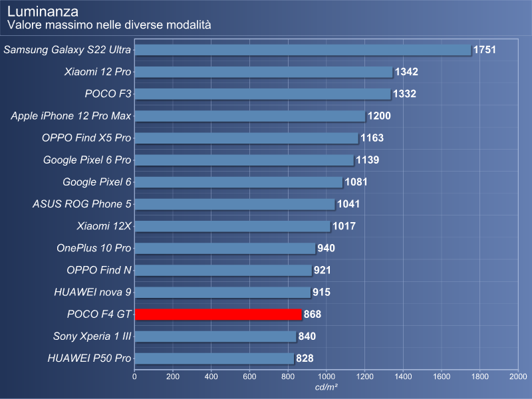Image resolution: width=532 pixels, height=399 pixels.
Task: Click the HUAWEI P50 Pro bar
Action: [214, 358]
